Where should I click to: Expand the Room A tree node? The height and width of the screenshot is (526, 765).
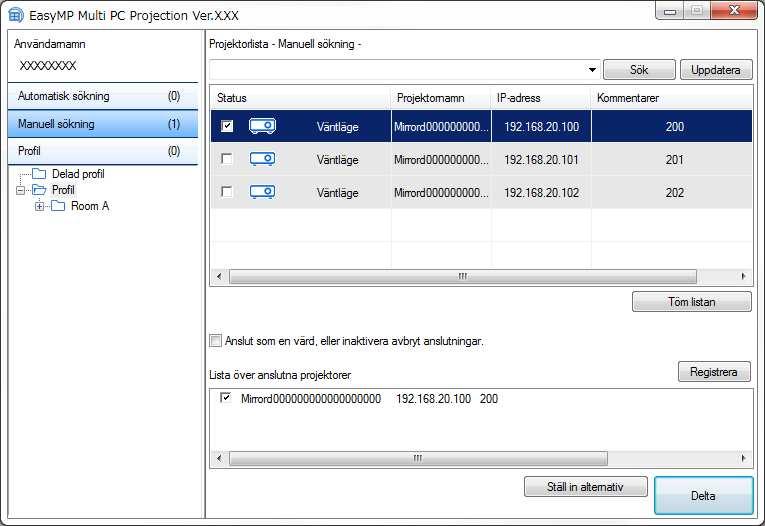pyautogui.click(x=40, y=206)
